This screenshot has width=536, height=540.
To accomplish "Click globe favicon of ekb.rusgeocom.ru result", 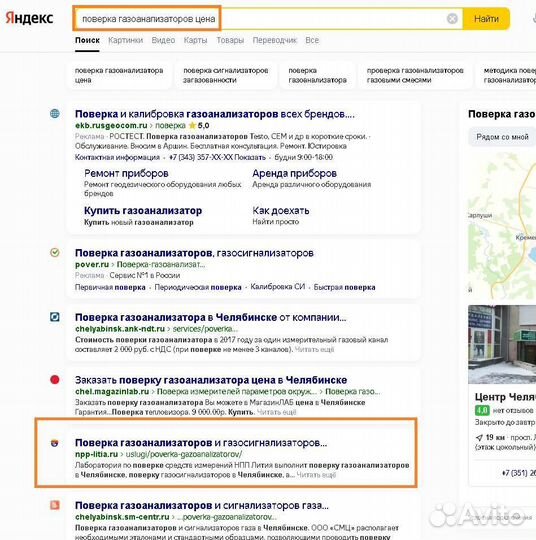I will point(55,113).
